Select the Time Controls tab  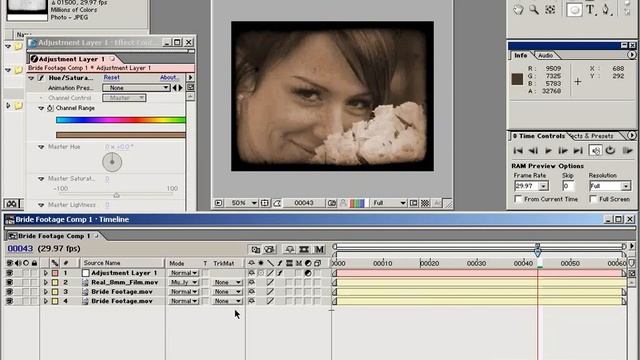tap(541, 136)
